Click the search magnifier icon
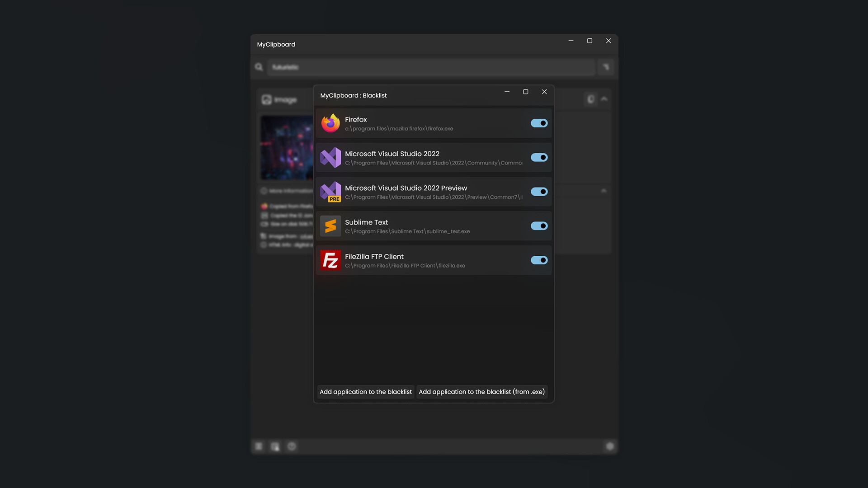Image resolution: width=868 pixels, height=488 pixels. tap(259, 66)
